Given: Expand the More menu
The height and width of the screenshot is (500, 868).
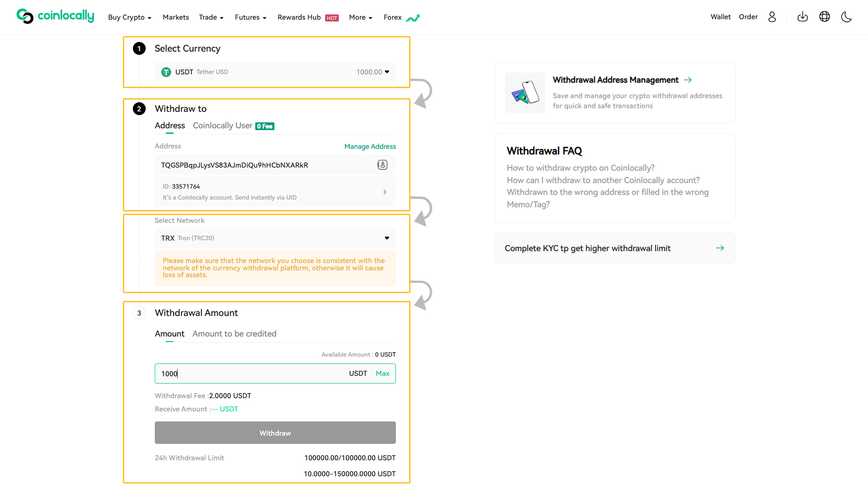Looking at the screenshot, I should click(361, 17).
